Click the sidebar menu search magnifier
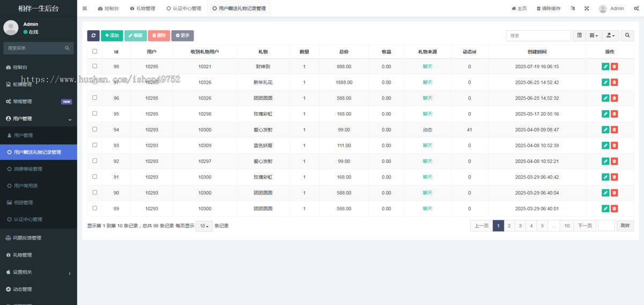Viewport: 644px width, 305px height. pyautogui.click(x=68, y=48)
